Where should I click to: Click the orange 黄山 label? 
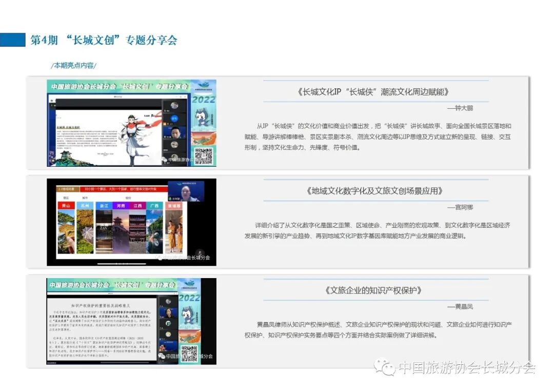[66, 205]
